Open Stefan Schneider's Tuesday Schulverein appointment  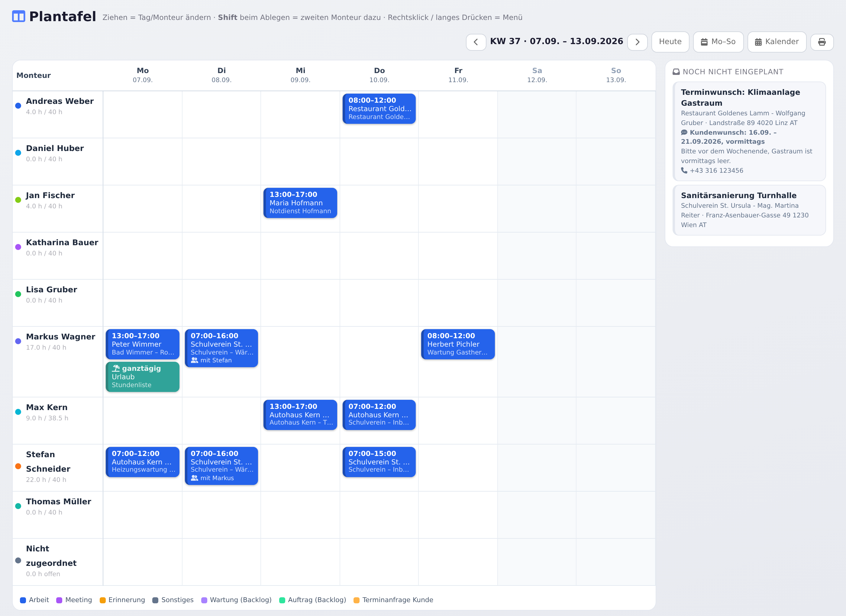tap(221, 466)
